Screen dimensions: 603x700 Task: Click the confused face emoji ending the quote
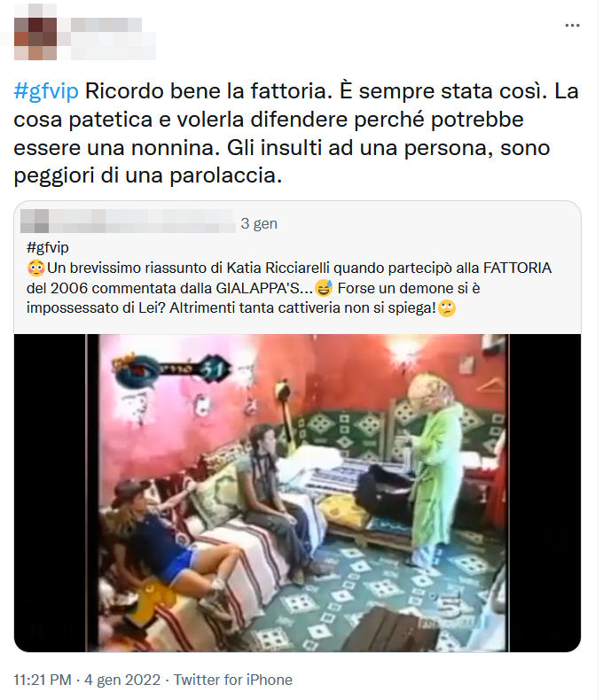pyautogui.click(x=447, y=308)
